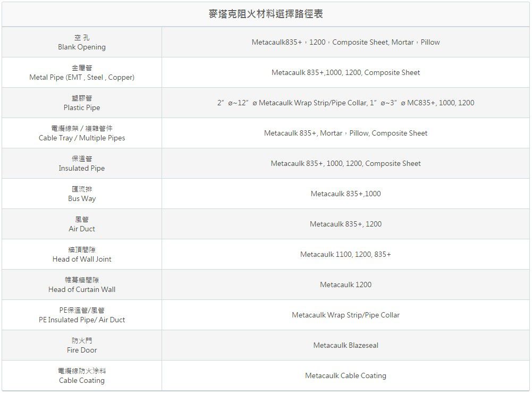Click the Metacaulk 1200 cell

pos(346,285)
